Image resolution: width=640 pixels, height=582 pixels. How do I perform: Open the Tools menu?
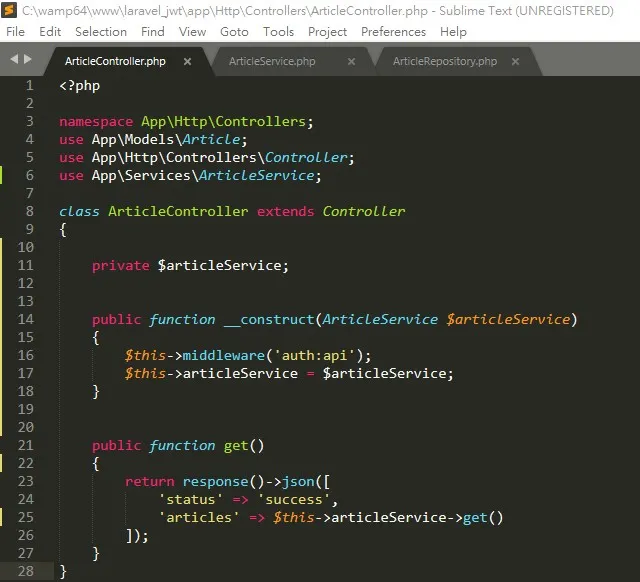278,32
